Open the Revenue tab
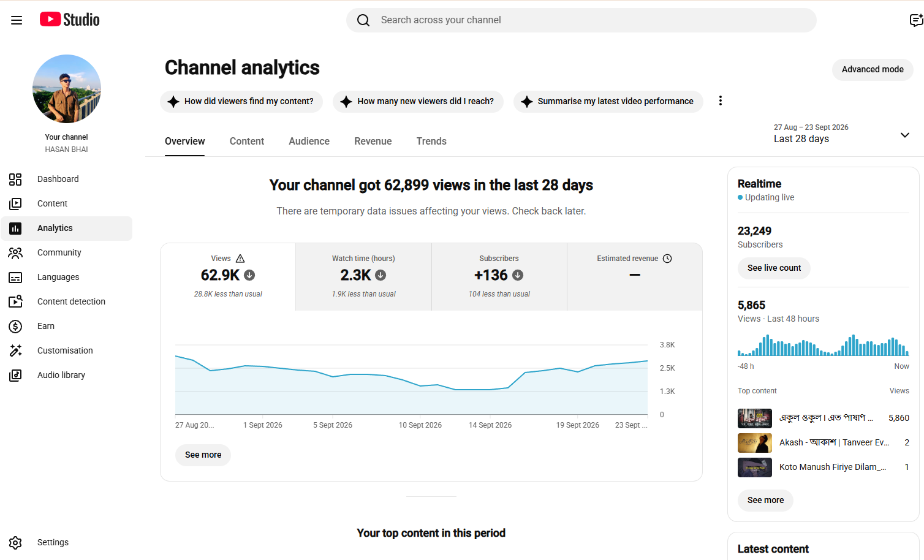The image size is (924, 560). (x=373, y=142)
